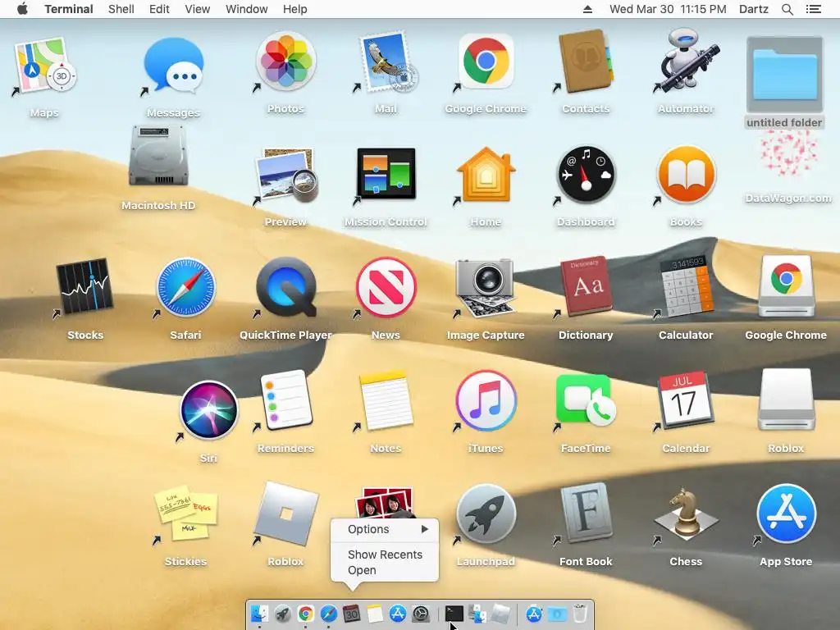Open the Dartz user menu
840x630 pixels.
753,9
